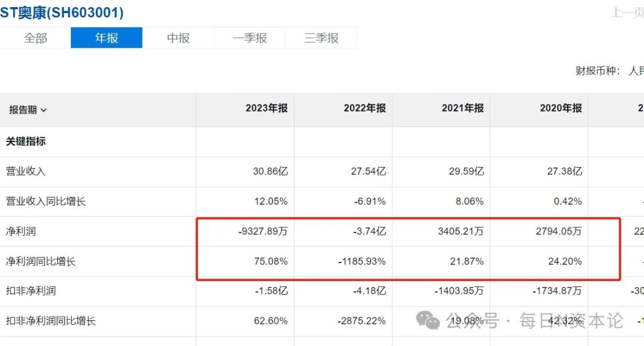Click the 30.86亿 revenue cell
This screenshot has height=346, width=644.
(270, 171)
